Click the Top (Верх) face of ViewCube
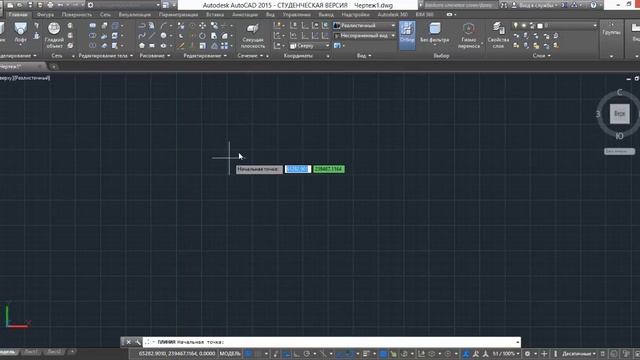 620,113
